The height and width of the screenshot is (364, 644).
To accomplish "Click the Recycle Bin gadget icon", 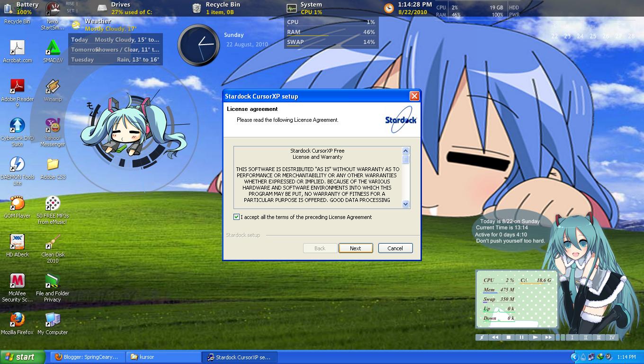I will [196, 7].
